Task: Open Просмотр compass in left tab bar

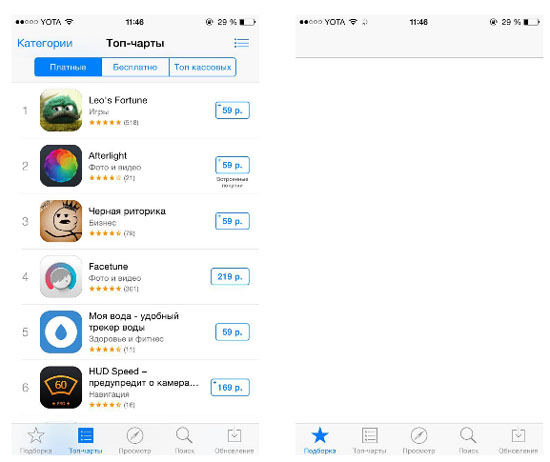Action: tap(135, 440)
